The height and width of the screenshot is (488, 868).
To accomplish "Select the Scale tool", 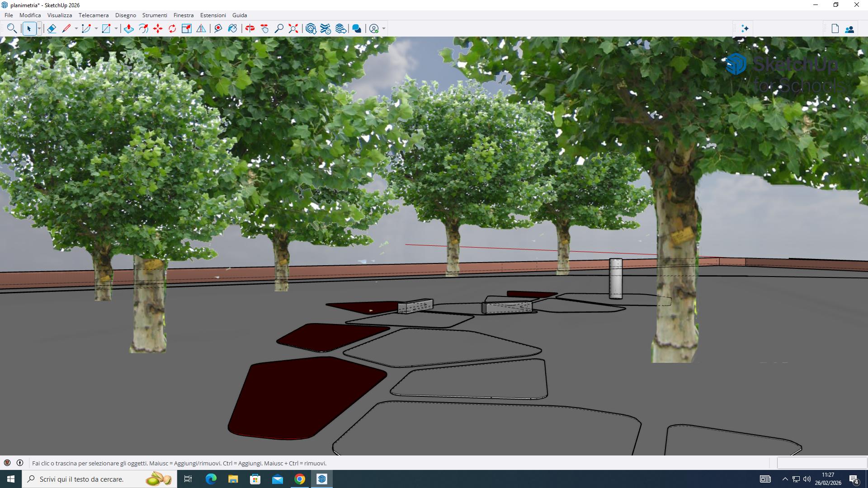I will click(x=186, y=28).
